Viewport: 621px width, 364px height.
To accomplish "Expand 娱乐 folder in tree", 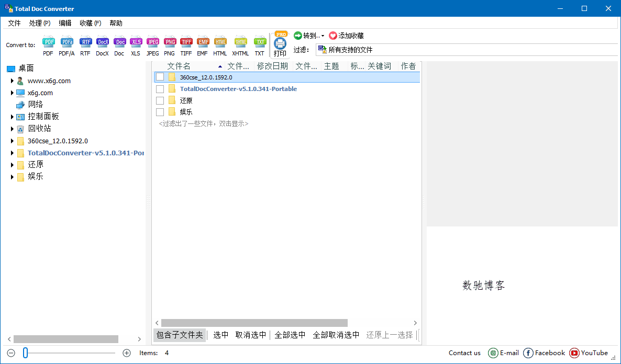I will click(x=12, y=177).
